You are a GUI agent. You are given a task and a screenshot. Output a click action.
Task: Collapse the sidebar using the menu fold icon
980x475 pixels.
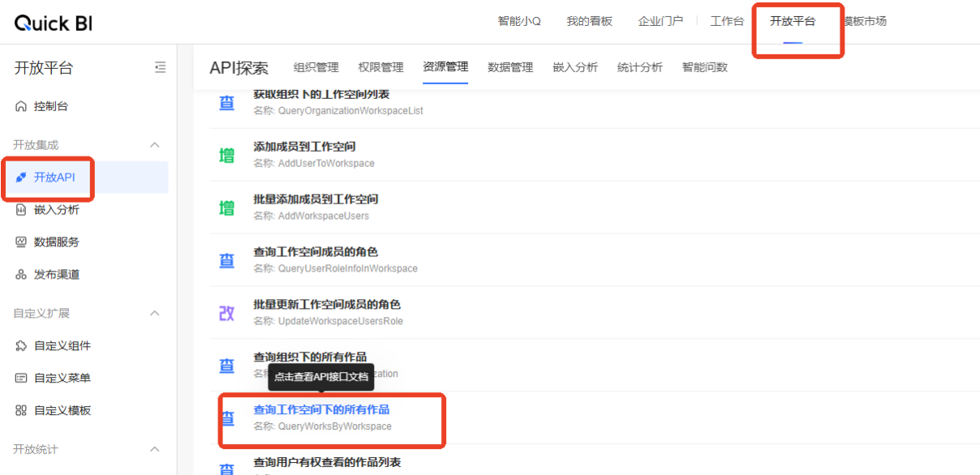point(160,67)
